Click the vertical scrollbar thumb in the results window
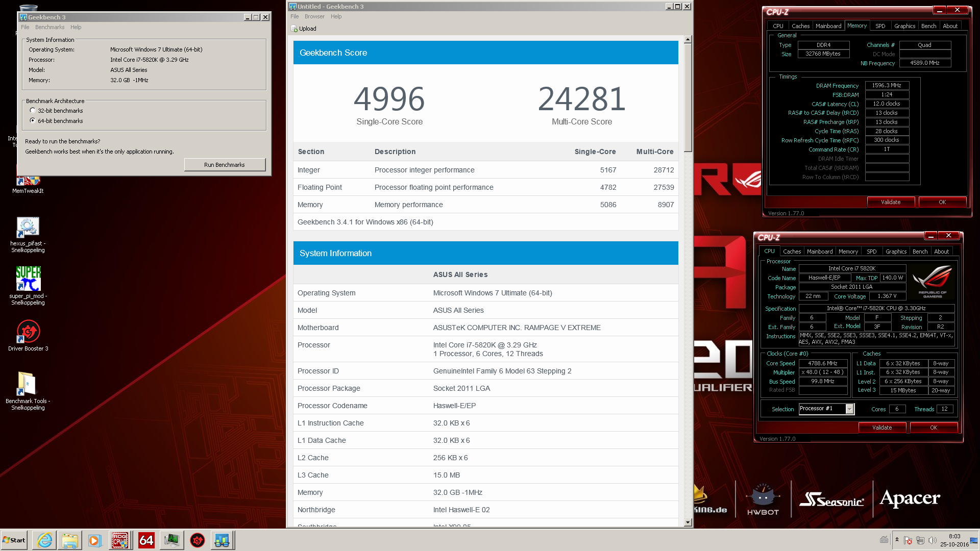This screenshot has width=980, height=551. [x=688, y=98]
